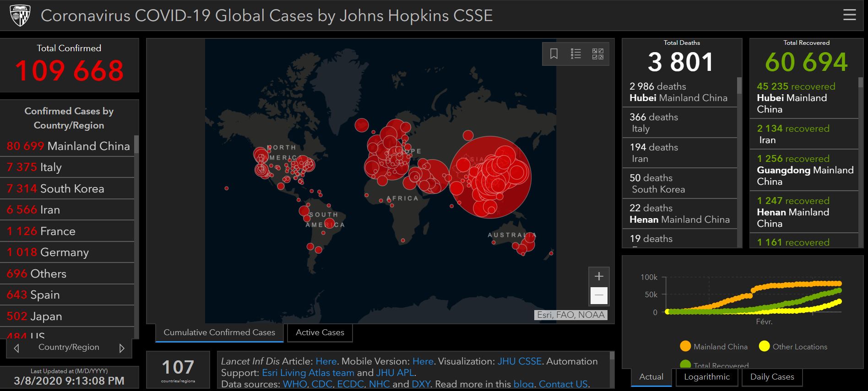Click Henan 22 deaths entry
Screen dimensions: 868x391
tap(680, 214)
